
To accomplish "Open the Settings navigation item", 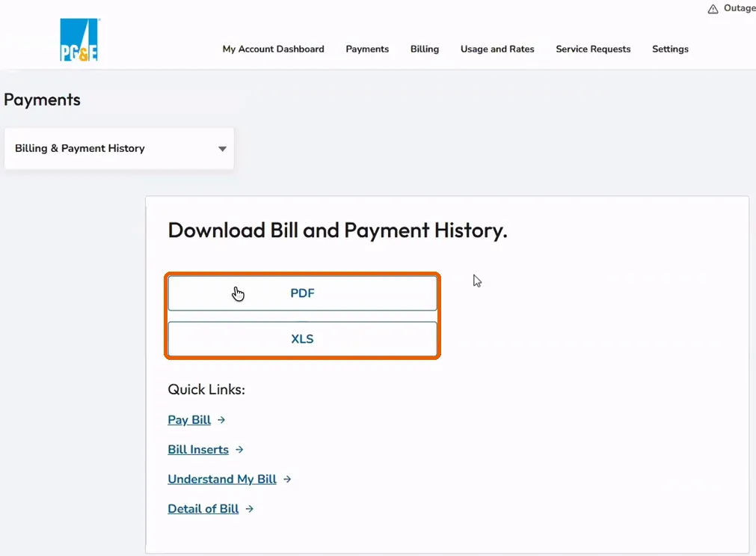I will click(x=670, y=49).
